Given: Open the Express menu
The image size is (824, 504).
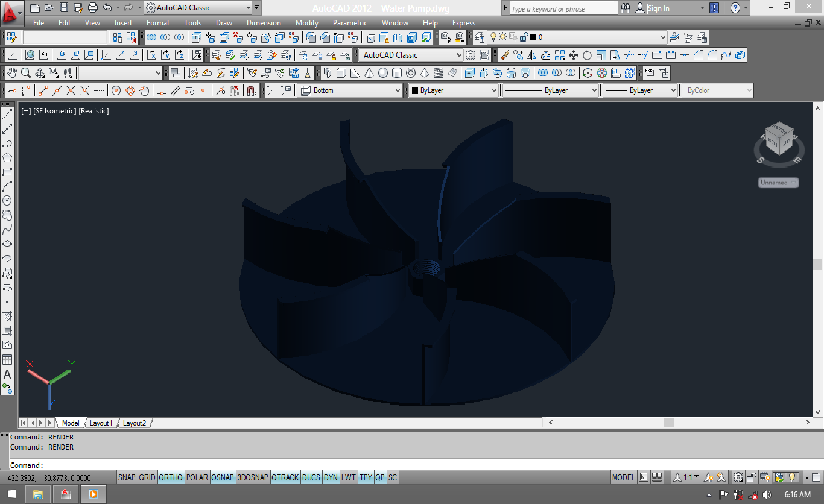Looking at the screenshot, I should click(x=463, y=23).
